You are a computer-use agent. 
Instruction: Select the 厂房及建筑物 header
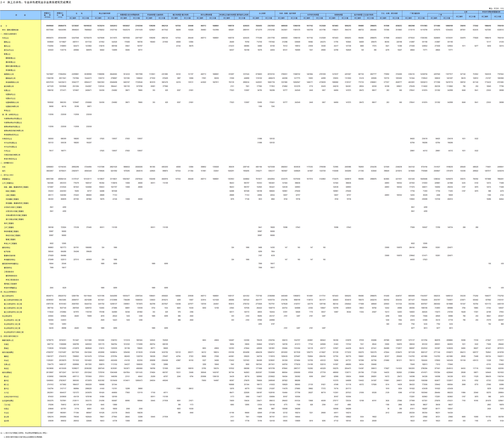pyautogui.click(x=415, y=13)
